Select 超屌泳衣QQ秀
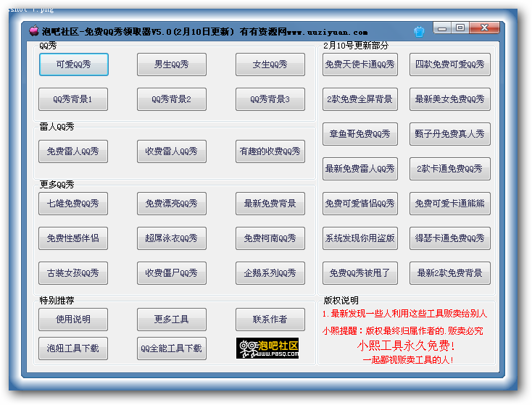This screenshot has height=405, width=532. [x=172, y=238]
